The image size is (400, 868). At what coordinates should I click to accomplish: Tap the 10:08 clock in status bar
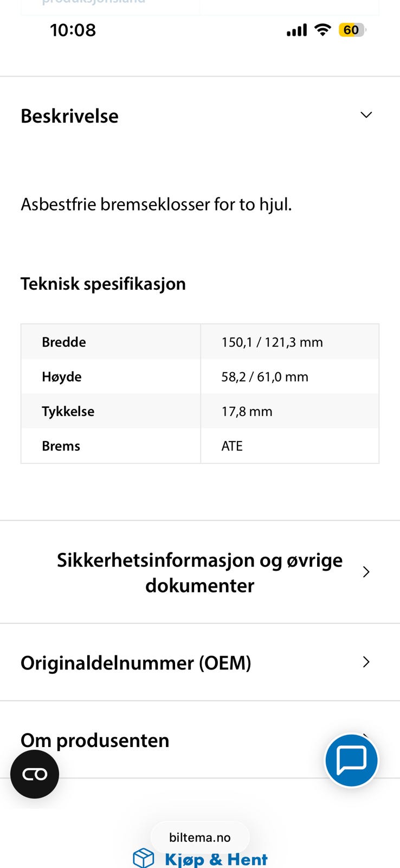(73, 30)
